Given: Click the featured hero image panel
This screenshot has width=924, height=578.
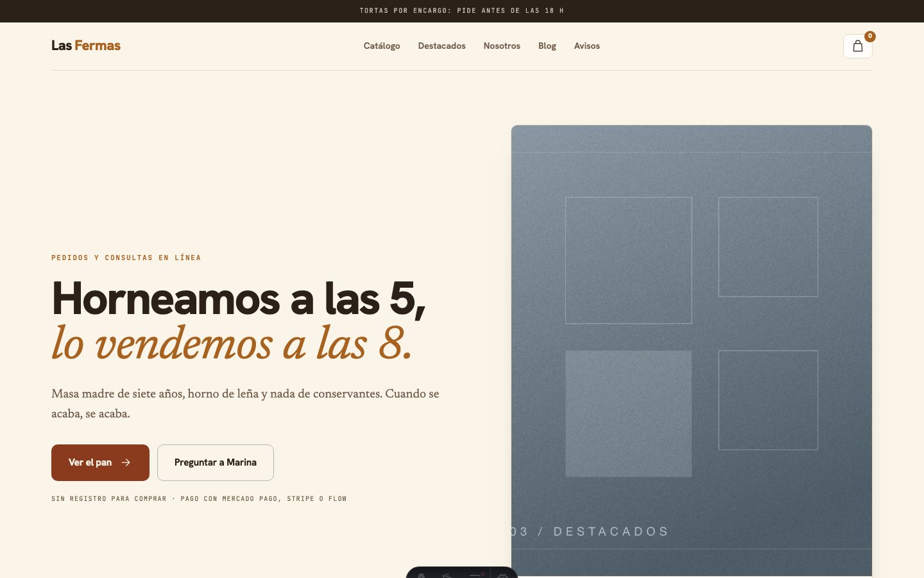Looking at the screenshot, I should [x=692, y=351].
